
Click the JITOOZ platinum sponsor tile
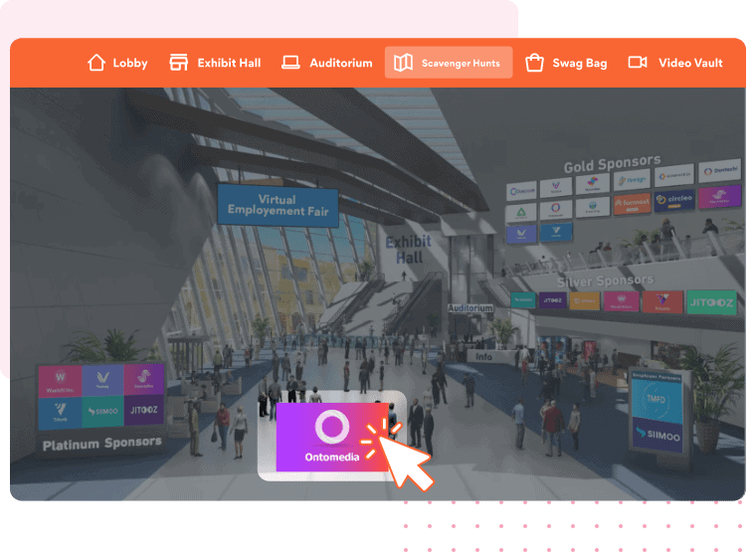(x=144, y=409)
